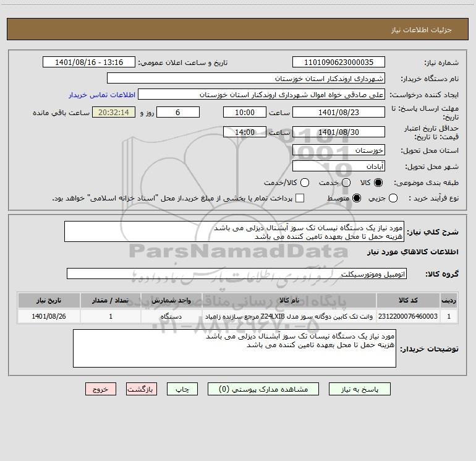Click the announcement date field 1401/08/16 - 13:16
Screen dimensions: 476x461
(x=89, y=62)
